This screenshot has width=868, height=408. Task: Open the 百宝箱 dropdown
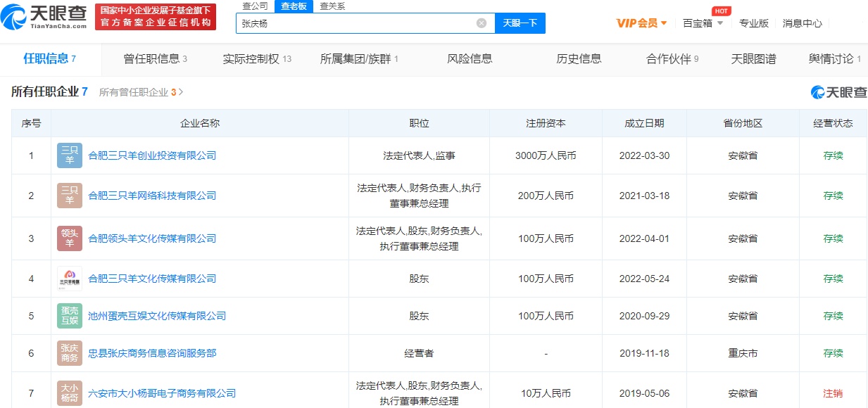(x=703, y=23)
